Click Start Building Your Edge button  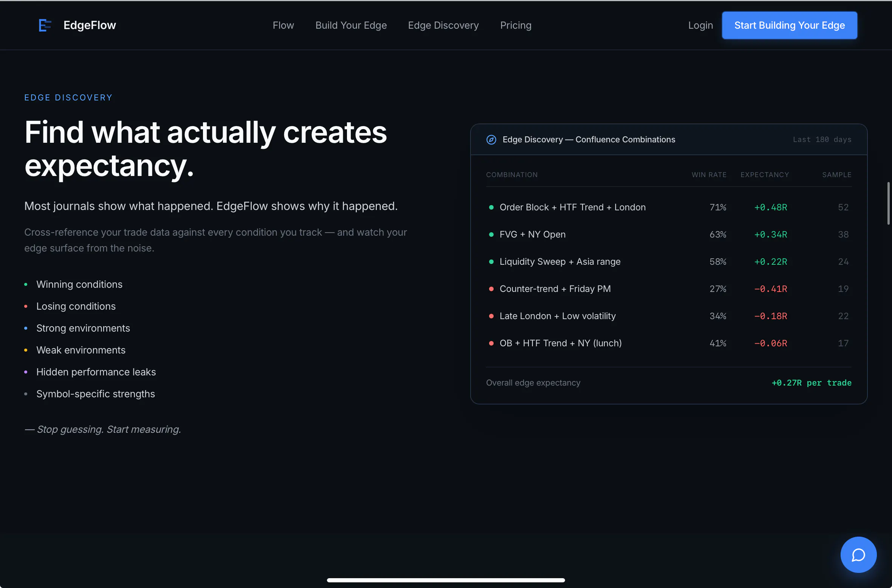[789, 25]
